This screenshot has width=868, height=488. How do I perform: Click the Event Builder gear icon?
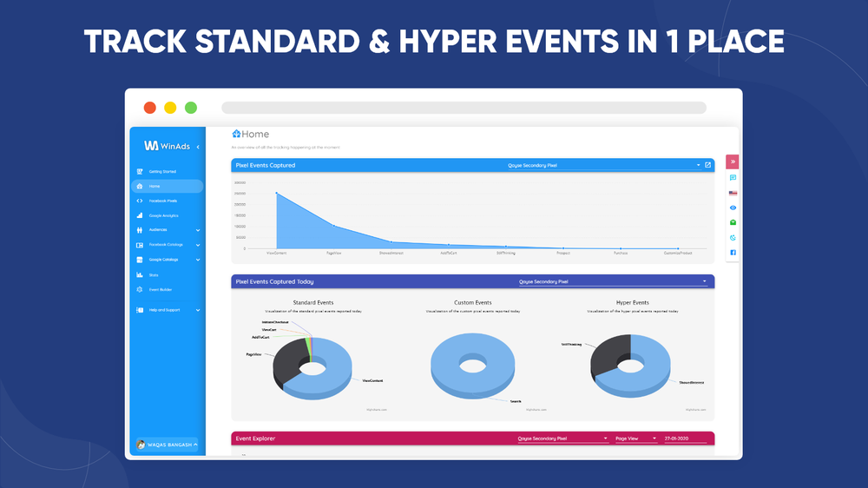[140, 290]
